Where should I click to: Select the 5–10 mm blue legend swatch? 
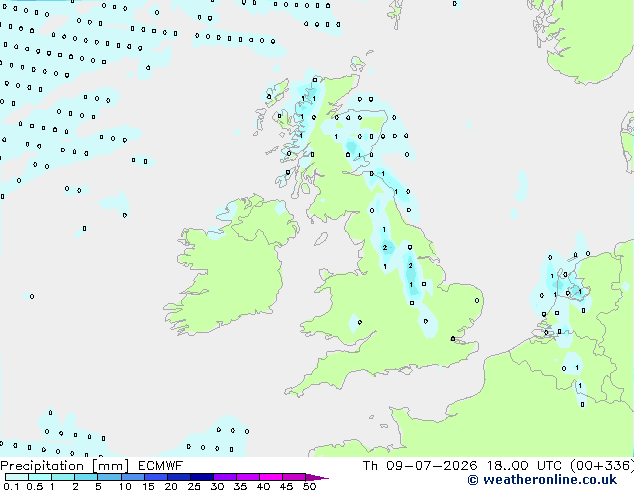[x=109, y=477]
